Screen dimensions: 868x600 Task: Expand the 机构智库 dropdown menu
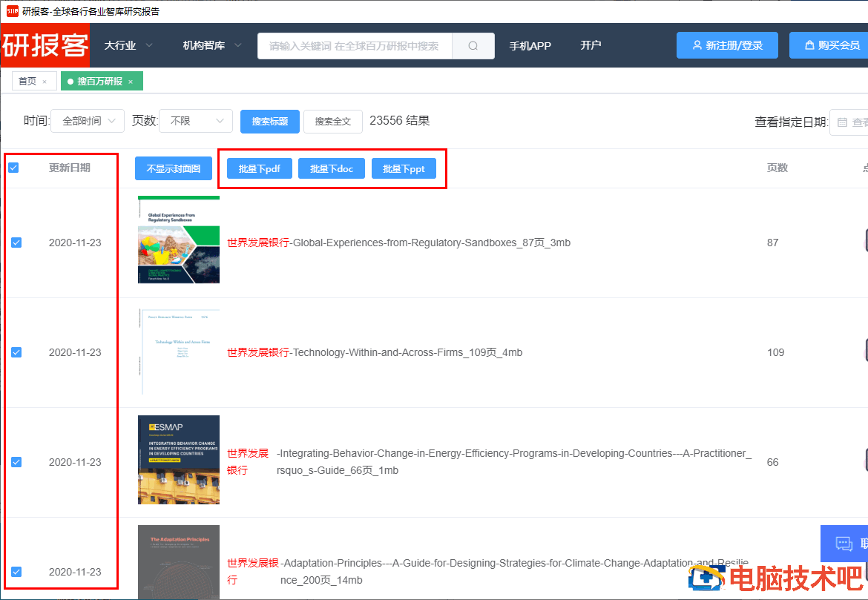pos(212,45)
